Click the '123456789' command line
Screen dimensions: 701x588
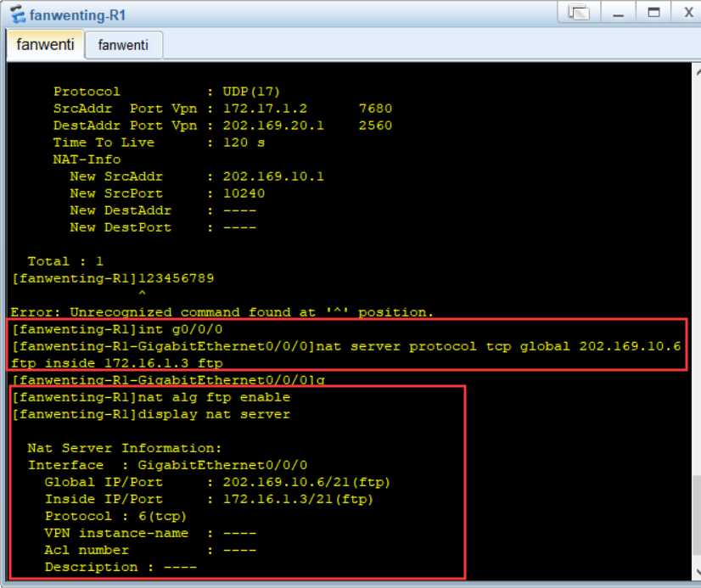113,278
